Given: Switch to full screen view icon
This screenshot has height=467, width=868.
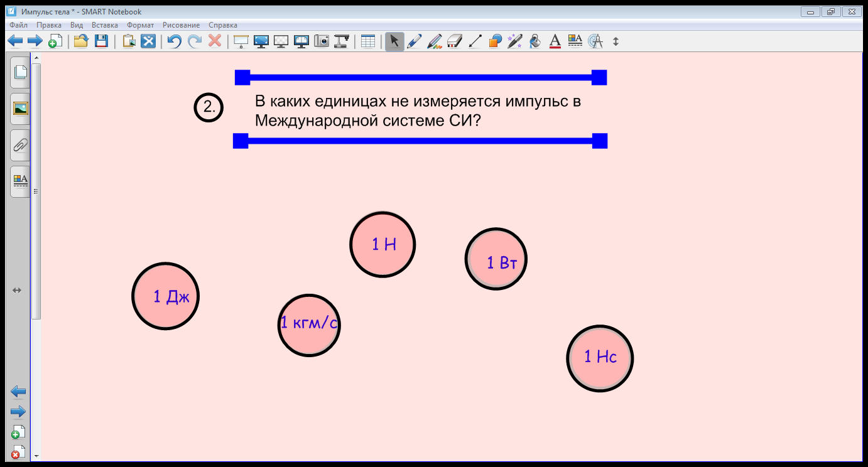Looking at the screenshot, I should [x=261, y=41].
